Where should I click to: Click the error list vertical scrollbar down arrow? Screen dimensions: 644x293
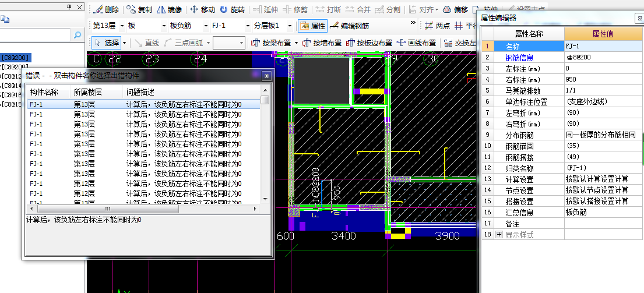pos(265,199)
